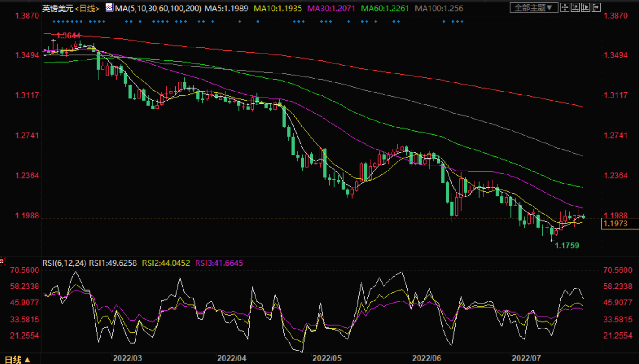Click the RSI2:44.0452 yellow legend label
639x364 pixels.
tap(166, 263)
